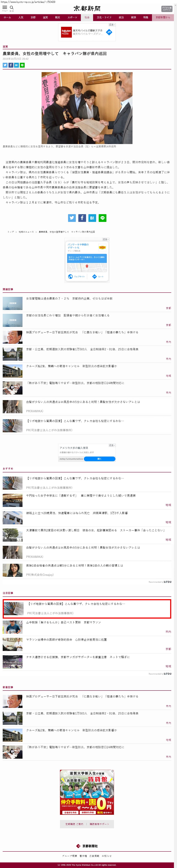
Task: Click the main article photo
Action: 87,108
